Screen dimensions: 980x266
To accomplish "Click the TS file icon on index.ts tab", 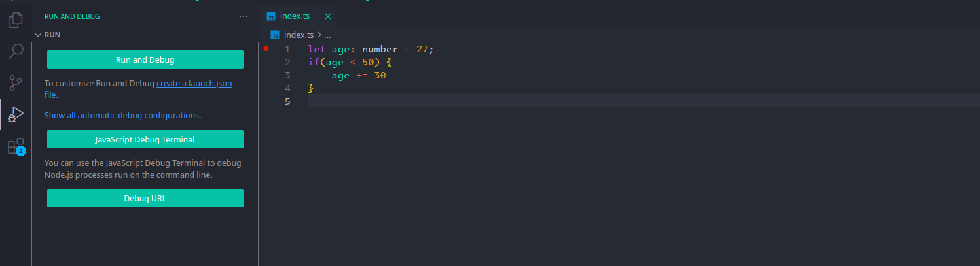I will coord(271,16).
